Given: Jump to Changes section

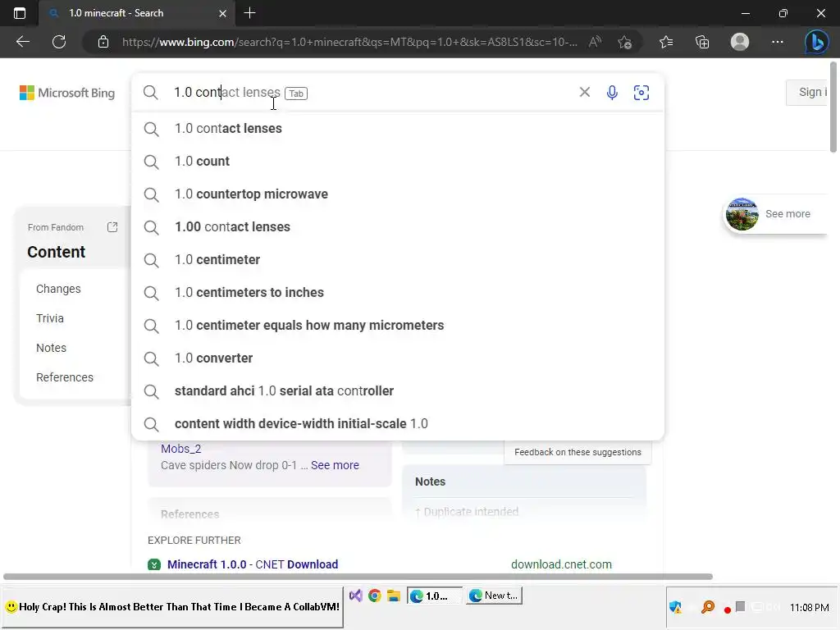Looking at the screenshot, I should point(58,289).
